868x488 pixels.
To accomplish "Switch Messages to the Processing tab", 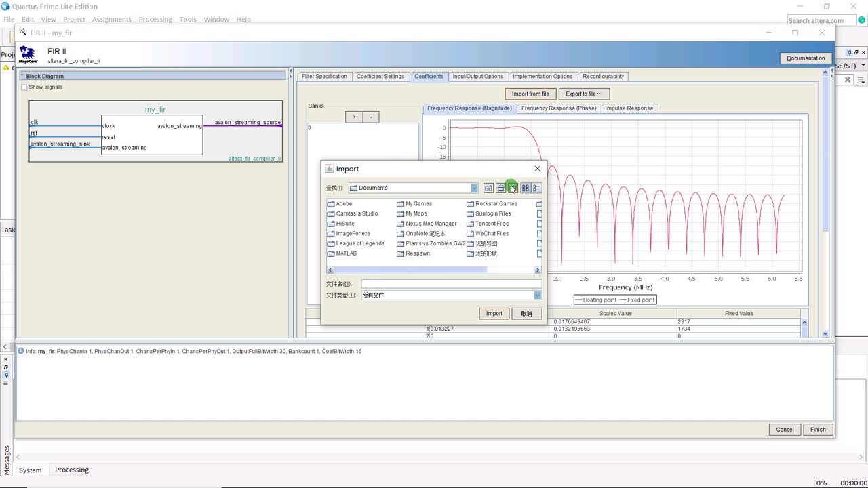I will pos(72,470).
